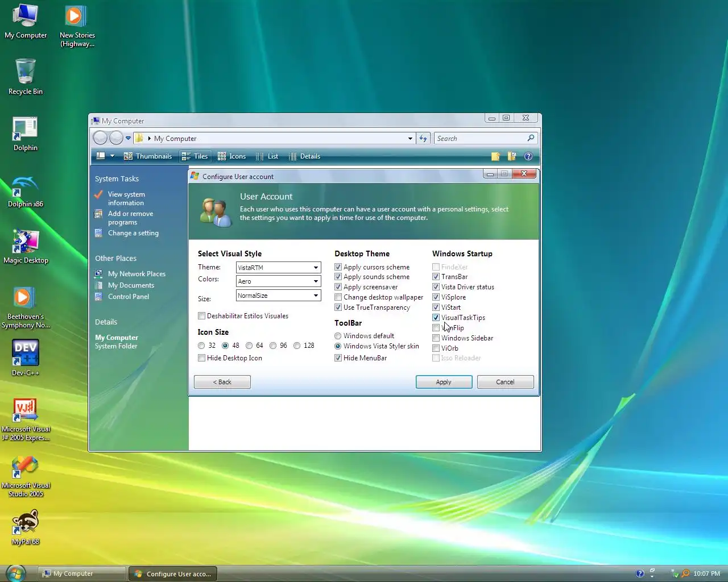The image size is (728, 582).
Task: Open View system information link
Action: [126, 198]
